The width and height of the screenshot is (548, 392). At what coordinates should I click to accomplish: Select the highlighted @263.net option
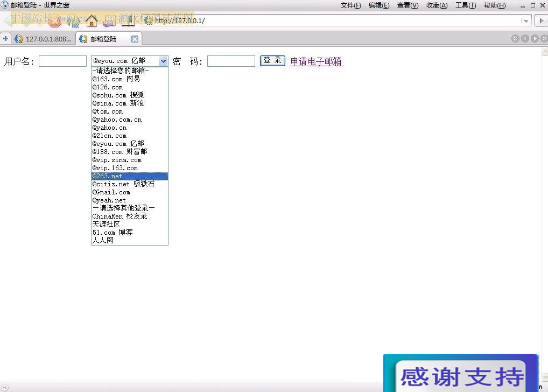coord(130,176)
